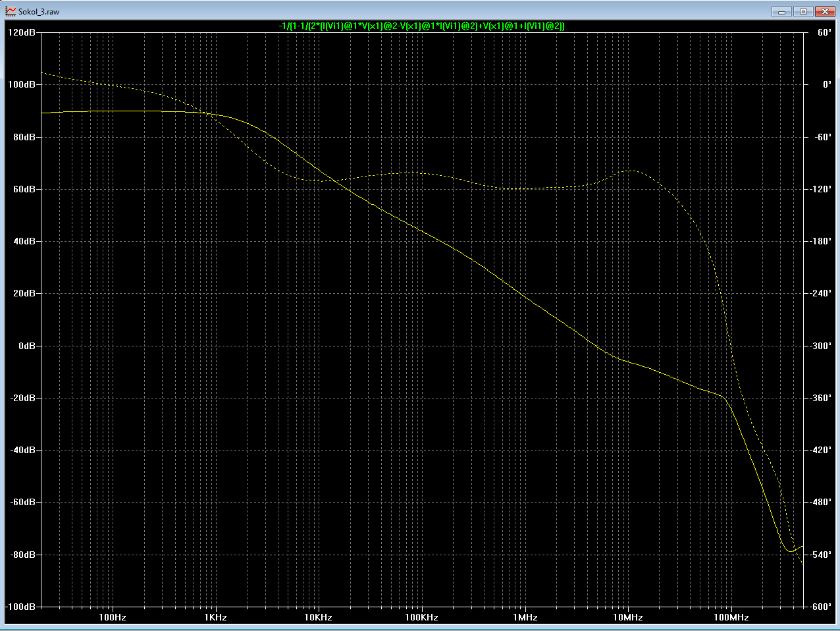Click the -60dB magnitude axis label
This screenshot has height=631, width=840.
22,502
